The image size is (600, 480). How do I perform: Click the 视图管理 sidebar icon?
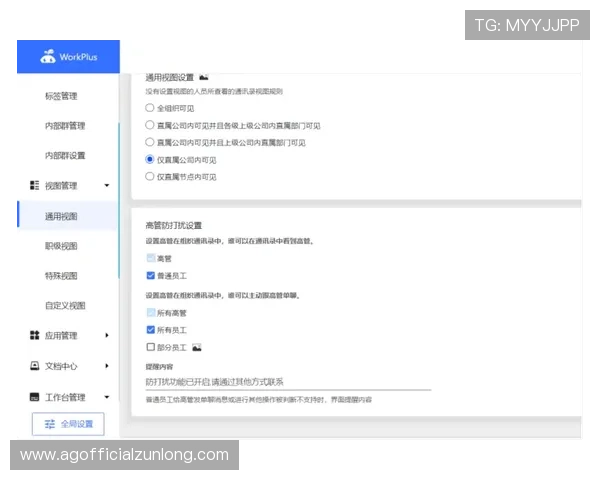coord(34,186)
